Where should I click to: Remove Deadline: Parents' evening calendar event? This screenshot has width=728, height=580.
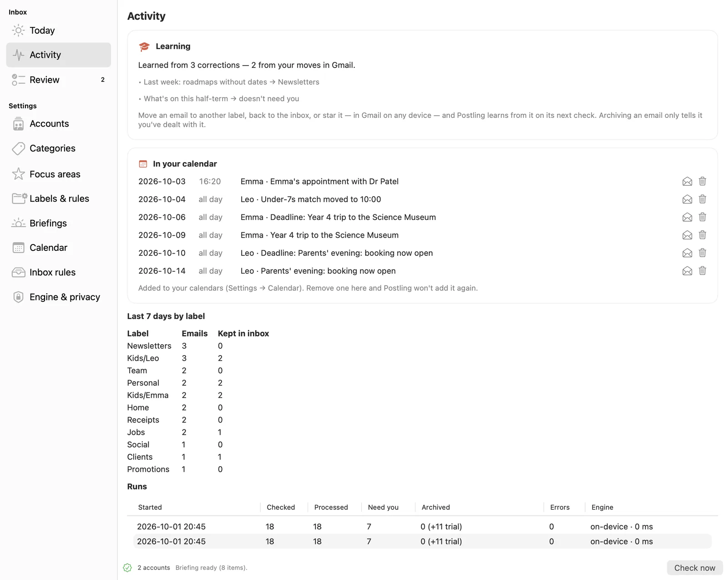[x=703, y=253]
